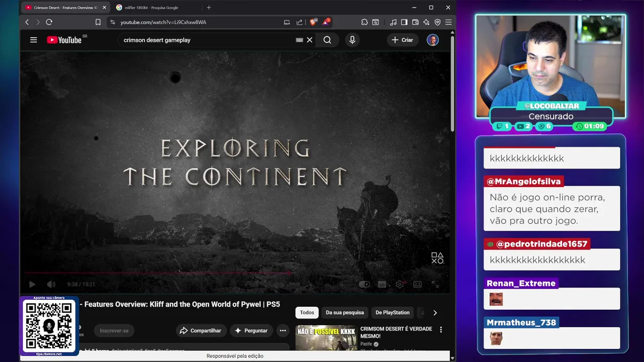The image size is (644, 362).
Task: Go back with the browser back arrow
Action: (x=27, y=22)
